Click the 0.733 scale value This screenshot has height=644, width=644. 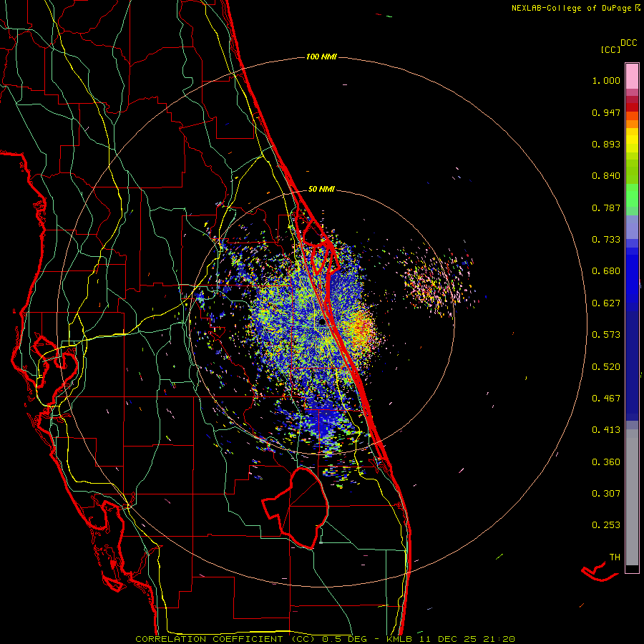click(x=606, y=240)
